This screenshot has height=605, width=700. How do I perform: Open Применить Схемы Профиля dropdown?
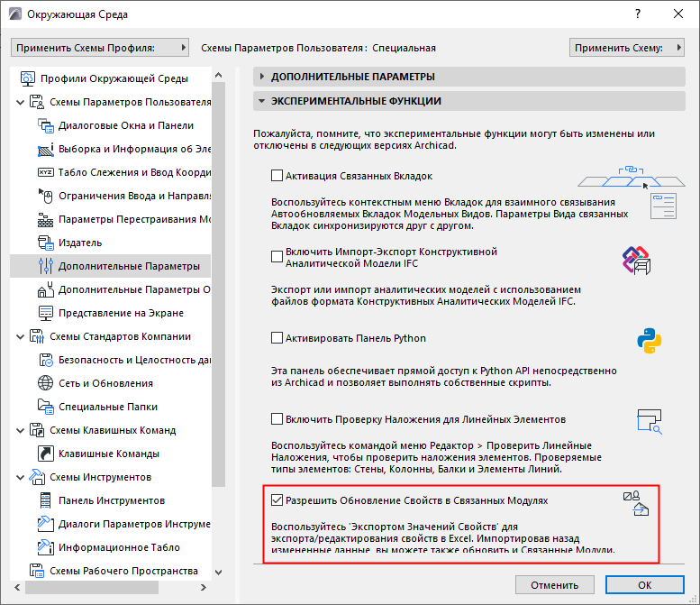100,48
